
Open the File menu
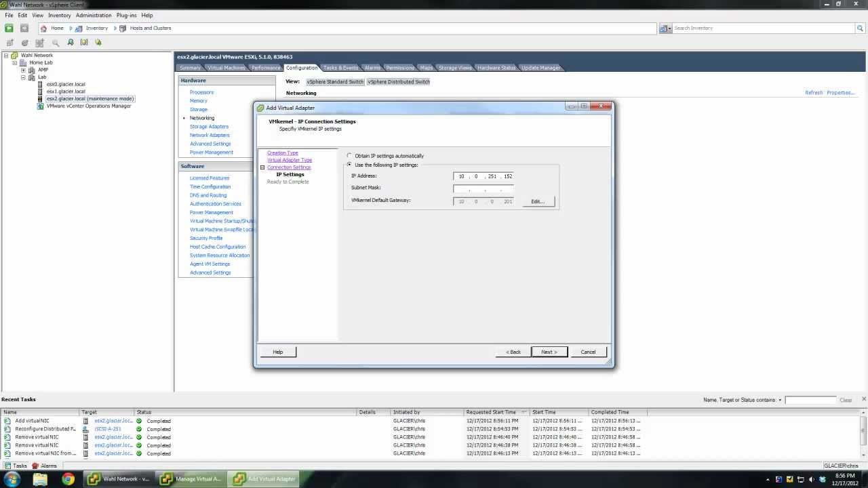point(9,15)
